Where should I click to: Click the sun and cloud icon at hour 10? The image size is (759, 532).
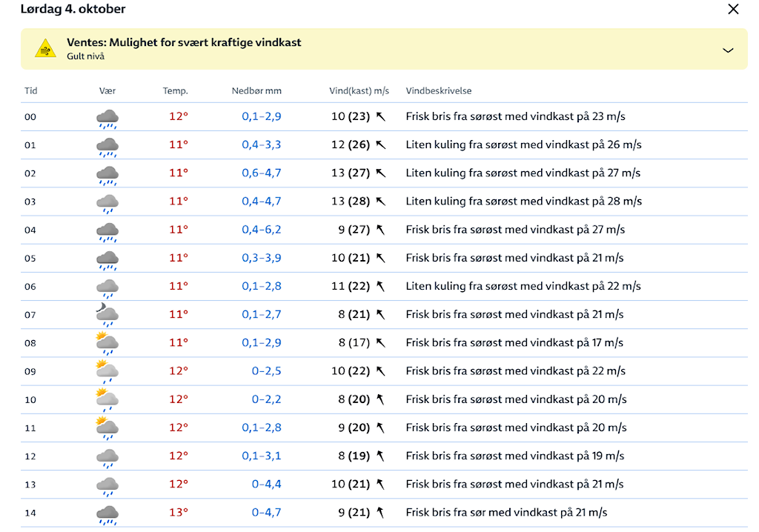107,399
